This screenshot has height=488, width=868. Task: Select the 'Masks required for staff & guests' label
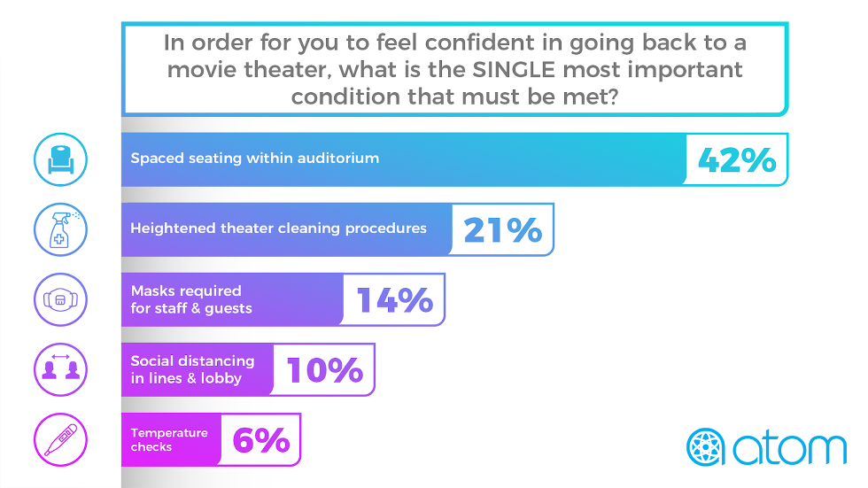(x=191, y=299)
